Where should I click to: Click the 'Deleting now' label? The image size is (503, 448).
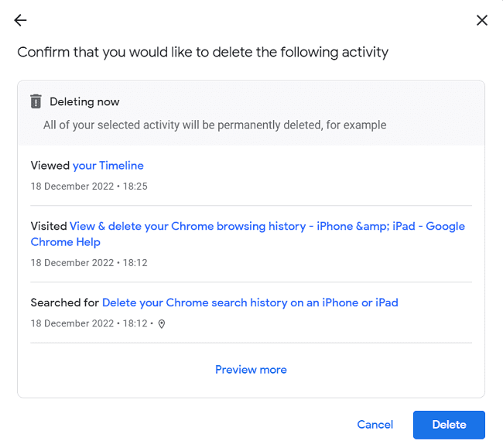click(84, 101)
